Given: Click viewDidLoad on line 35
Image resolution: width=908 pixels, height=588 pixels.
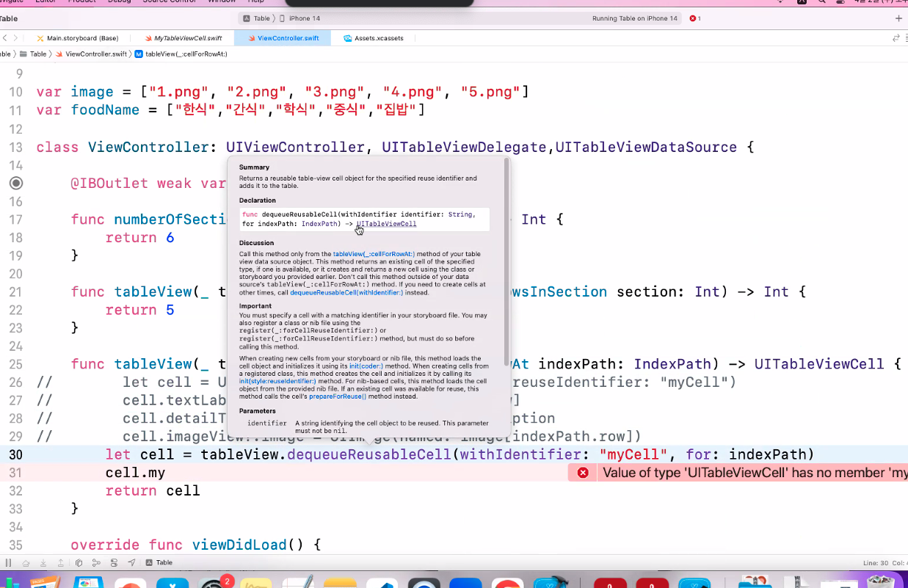Looking at the screenshot, I should click(239, 545).
